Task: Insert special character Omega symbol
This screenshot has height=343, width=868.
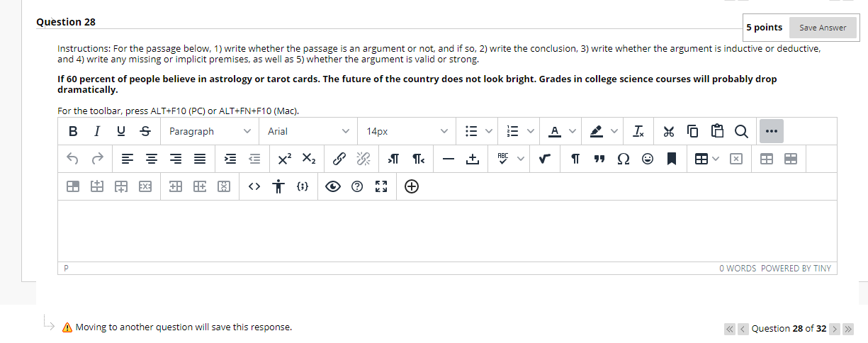Action: (623, 159)
